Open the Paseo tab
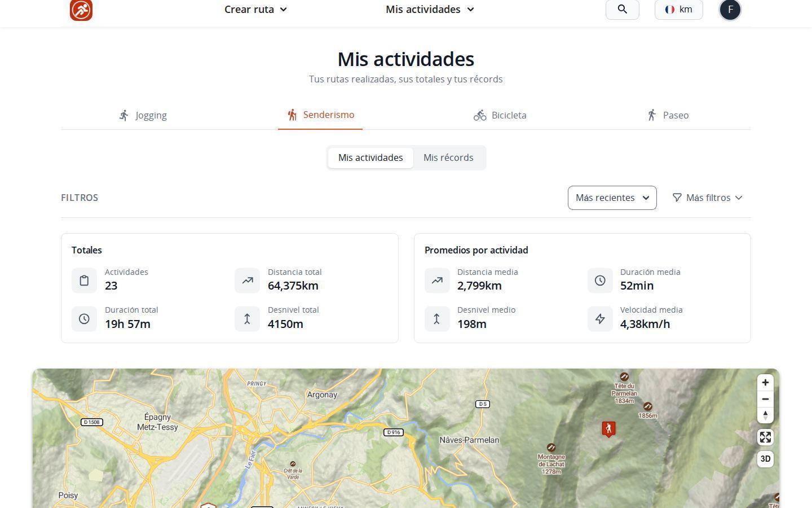812x508 pixels. 668,115
